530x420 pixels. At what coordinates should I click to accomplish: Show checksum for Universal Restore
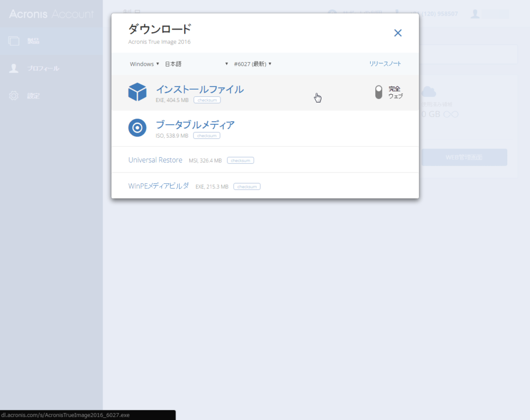tap(240, 161)
